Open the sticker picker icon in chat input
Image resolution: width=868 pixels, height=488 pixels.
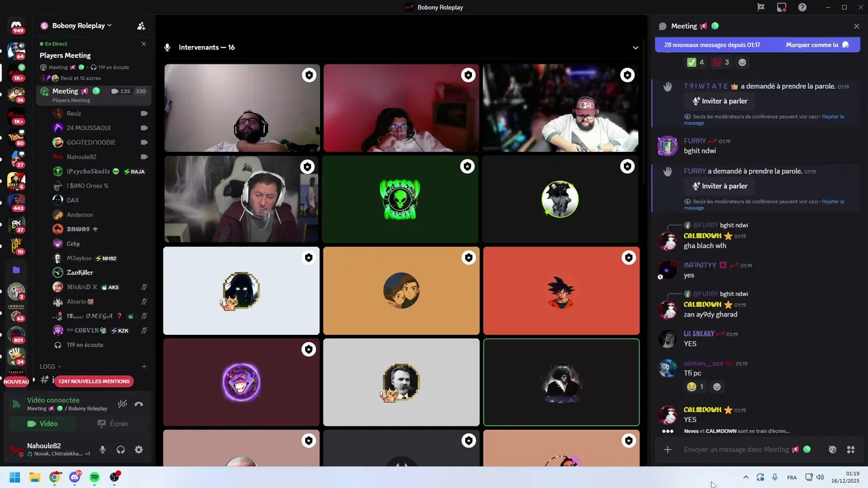833,449
